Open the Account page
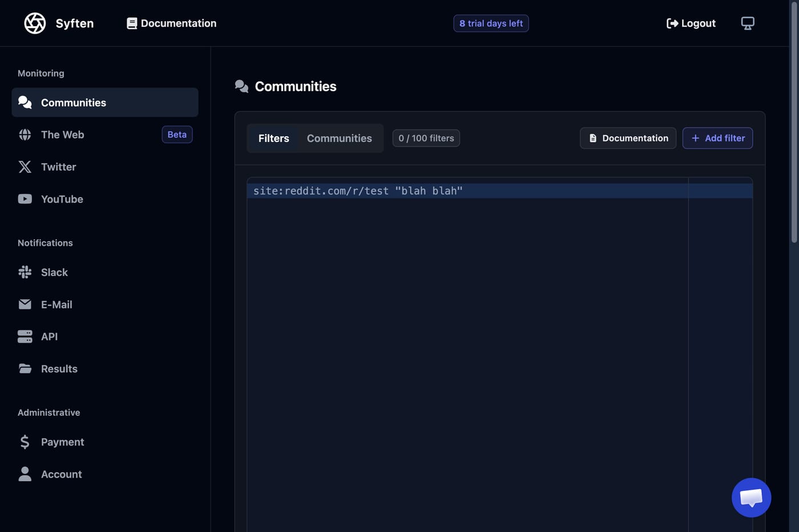 tap(105, 474)
